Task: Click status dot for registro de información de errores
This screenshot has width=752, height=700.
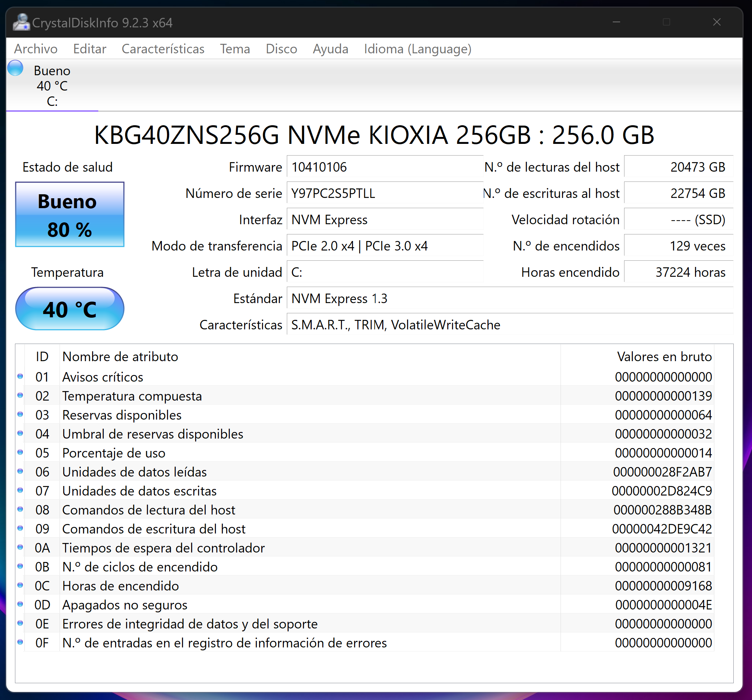Action: coord(20,642)
